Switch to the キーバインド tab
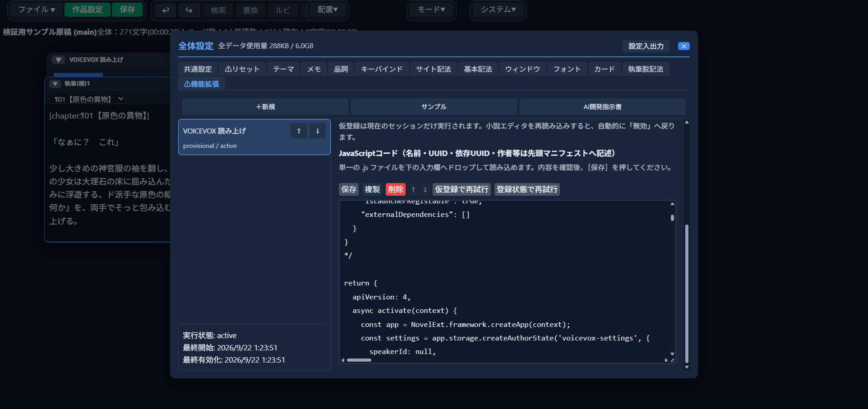The image size is (868, 409). point(382,69)
